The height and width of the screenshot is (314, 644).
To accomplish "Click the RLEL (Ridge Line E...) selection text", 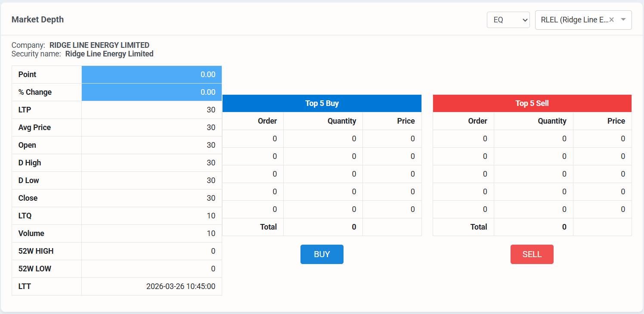I will coord(574,20).
